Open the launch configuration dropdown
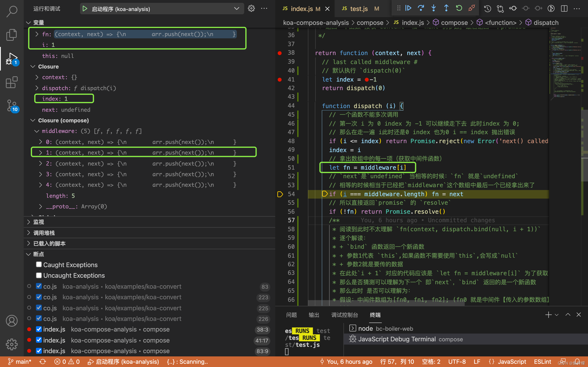 [x=236, y=9]
